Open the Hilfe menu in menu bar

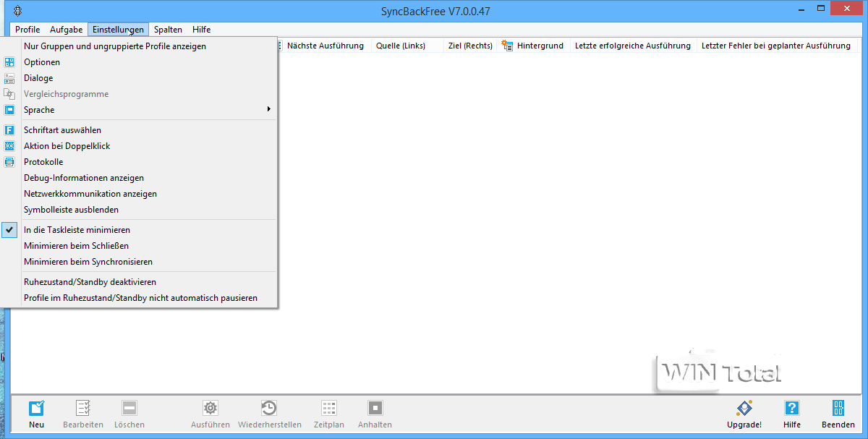(202, 30)
